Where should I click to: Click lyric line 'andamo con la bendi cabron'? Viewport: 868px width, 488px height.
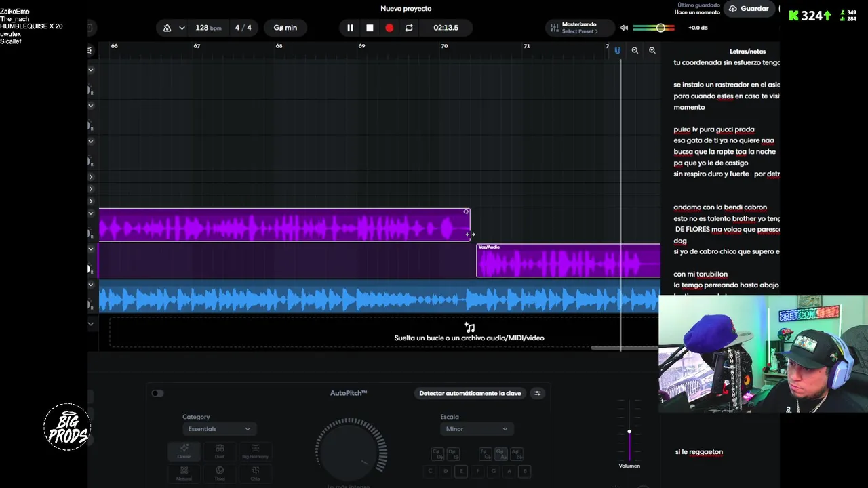720,207
